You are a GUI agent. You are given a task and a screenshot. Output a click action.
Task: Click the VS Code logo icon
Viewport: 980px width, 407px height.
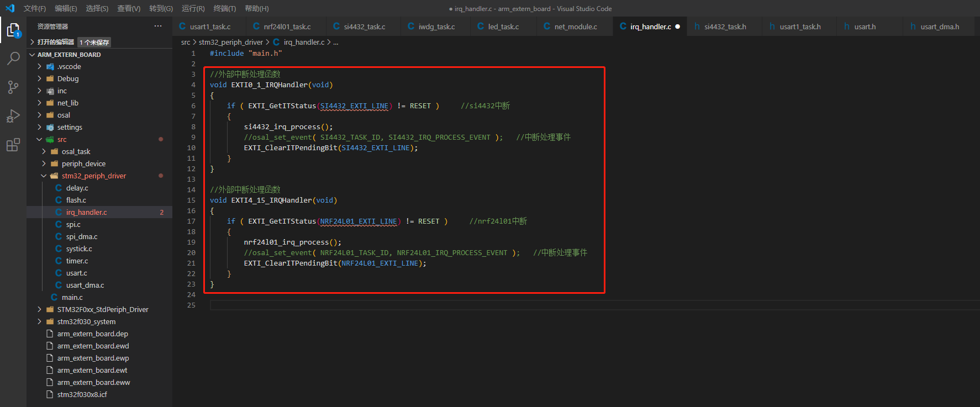pos(10,8)
